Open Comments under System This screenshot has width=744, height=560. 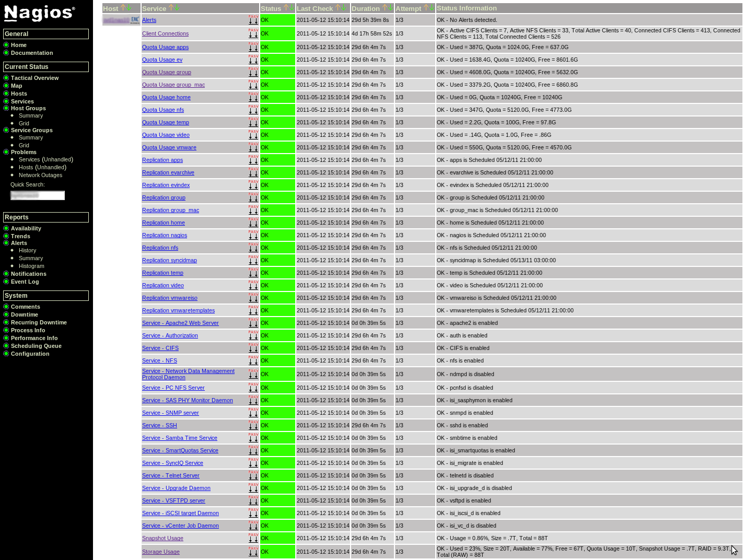[26, 307]
